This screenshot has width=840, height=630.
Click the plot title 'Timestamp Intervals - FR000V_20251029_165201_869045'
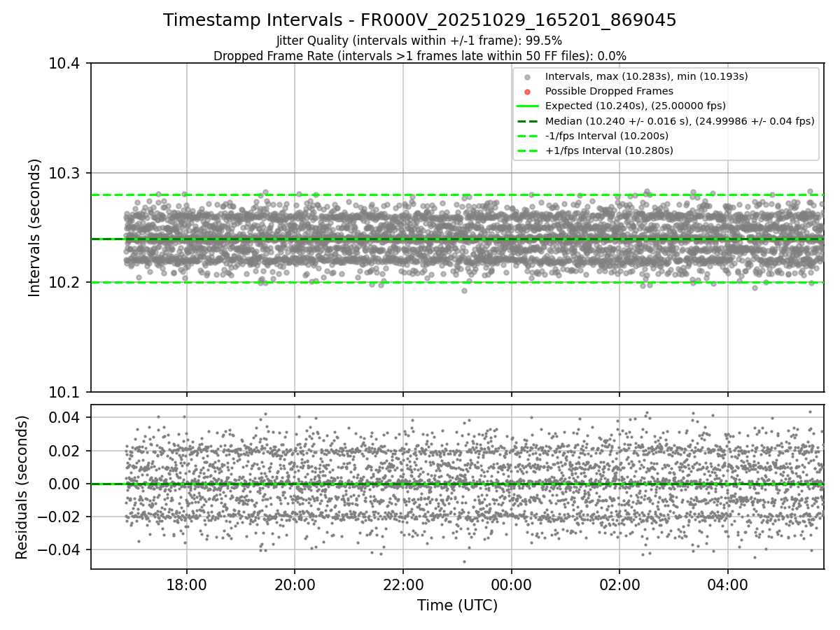pyautogui.click(x=420, y=20)
